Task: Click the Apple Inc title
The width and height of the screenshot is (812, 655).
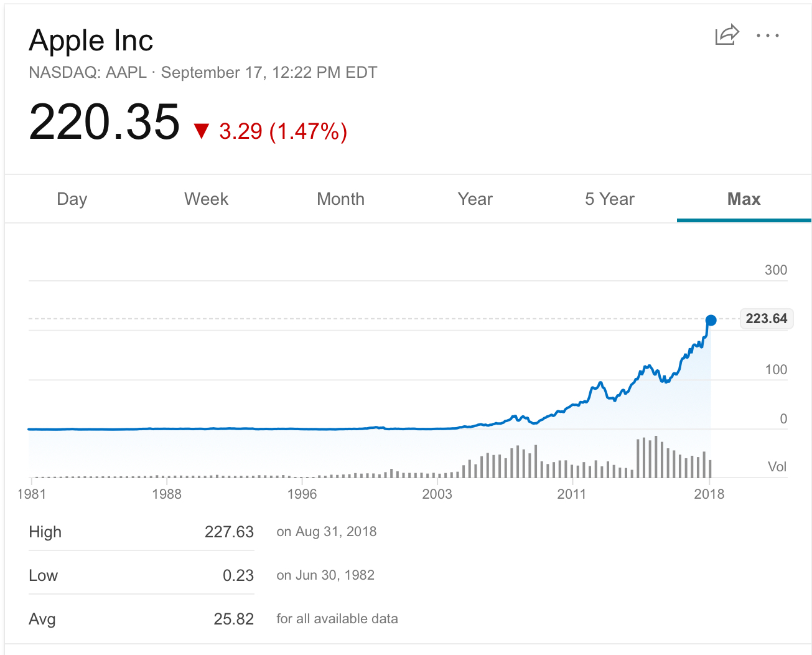Action: point(91,41)
